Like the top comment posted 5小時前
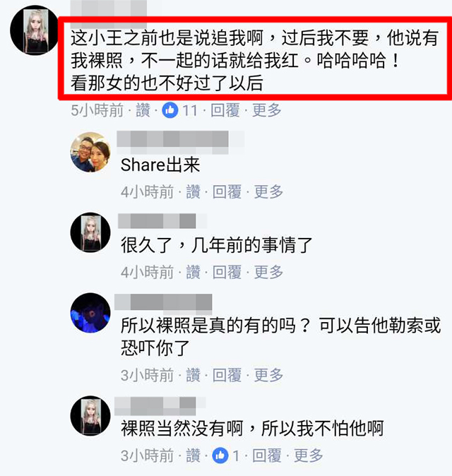 click(x=143, y=110)
